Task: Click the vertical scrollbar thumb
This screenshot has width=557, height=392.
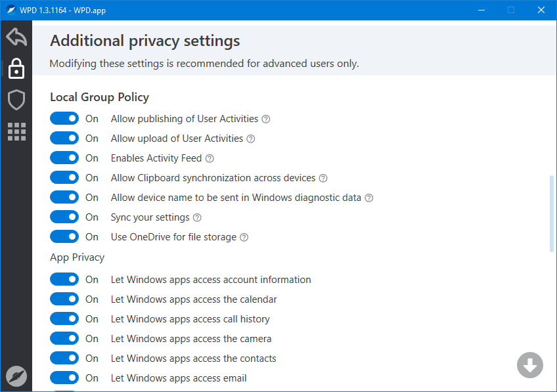Action: coord(551,213)
